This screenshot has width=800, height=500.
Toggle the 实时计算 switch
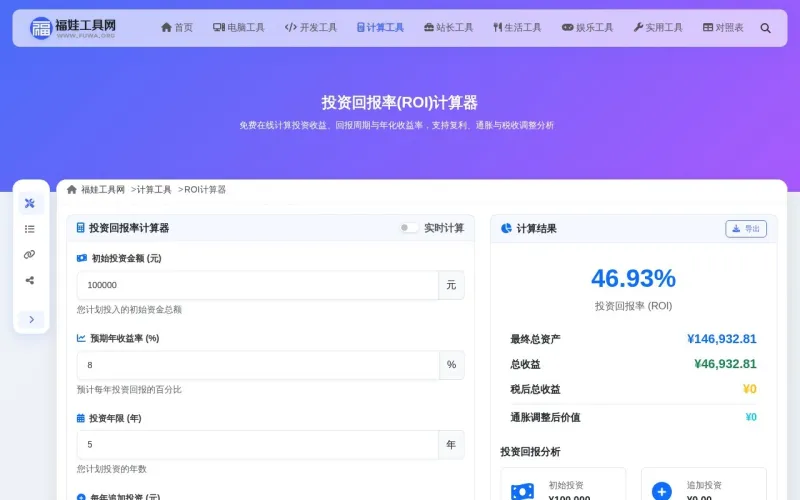(x=408, y=228)
